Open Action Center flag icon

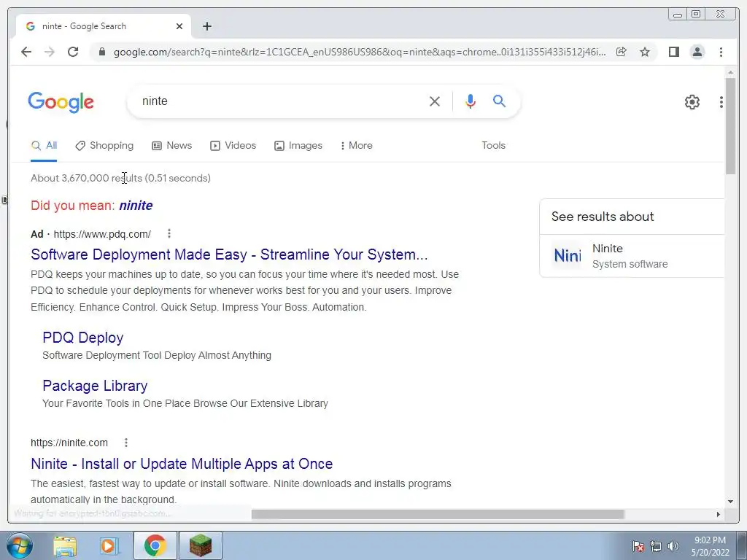coord(638,546)
